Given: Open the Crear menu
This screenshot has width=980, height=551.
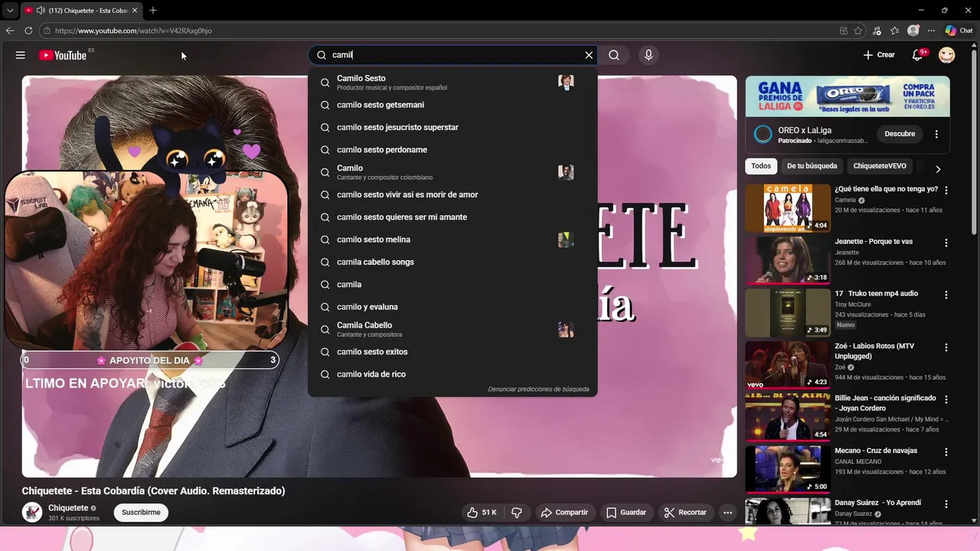Looking at the screenshot, I should 879,55.
